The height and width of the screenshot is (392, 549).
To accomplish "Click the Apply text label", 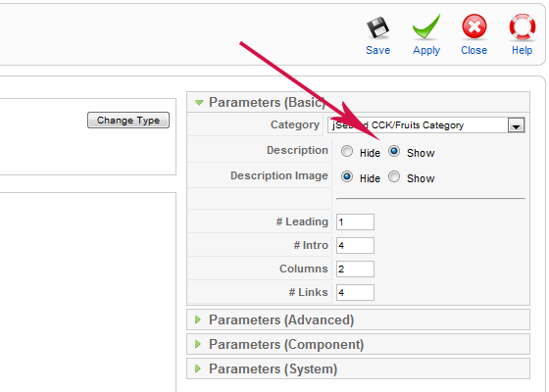I will pyautogui.click(x=426, y=51).
